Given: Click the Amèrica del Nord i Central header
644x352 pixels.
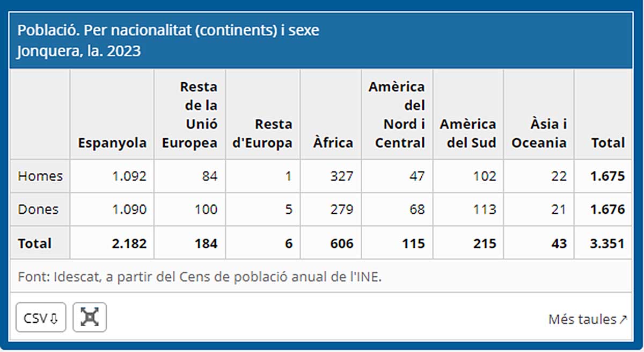Looking at the screenshot, I should pos(397,114).
